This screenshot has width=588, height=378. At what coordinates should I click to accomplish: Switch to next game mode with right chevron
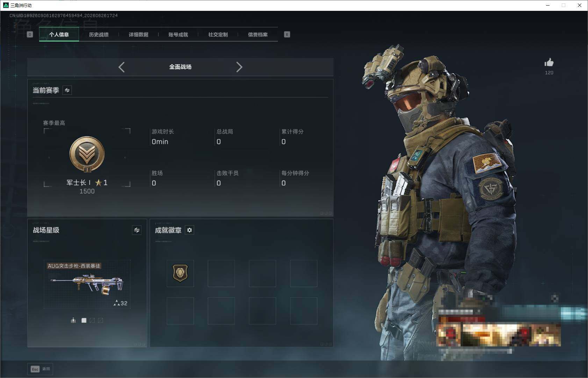[x=239, y=67]
